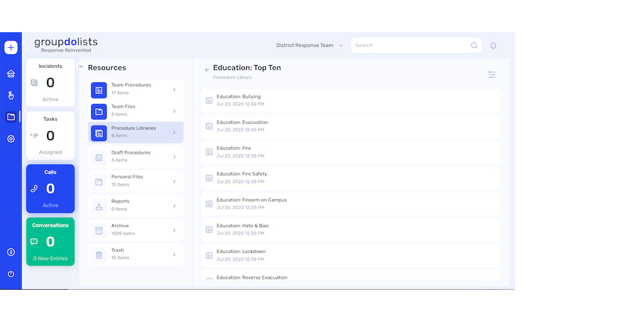Viewport: 644px width, 322px height.
Task: Click the Conversations chat bubble icon
Action: coord(34,242)
